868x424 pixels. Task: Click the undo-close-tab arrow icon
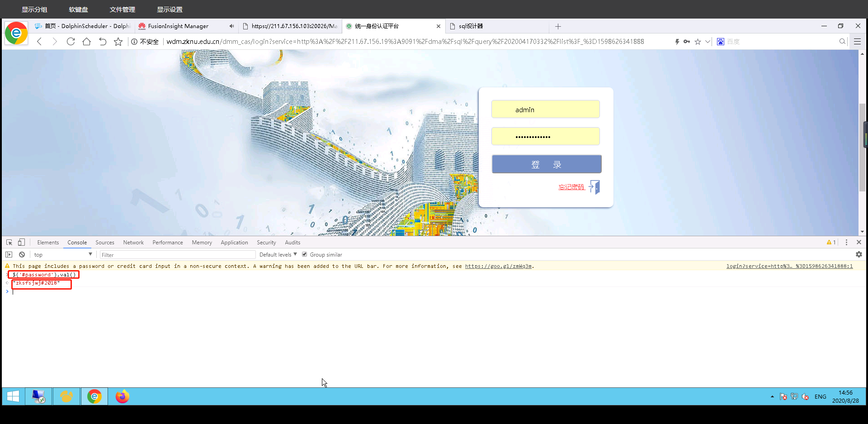point(103,42)
